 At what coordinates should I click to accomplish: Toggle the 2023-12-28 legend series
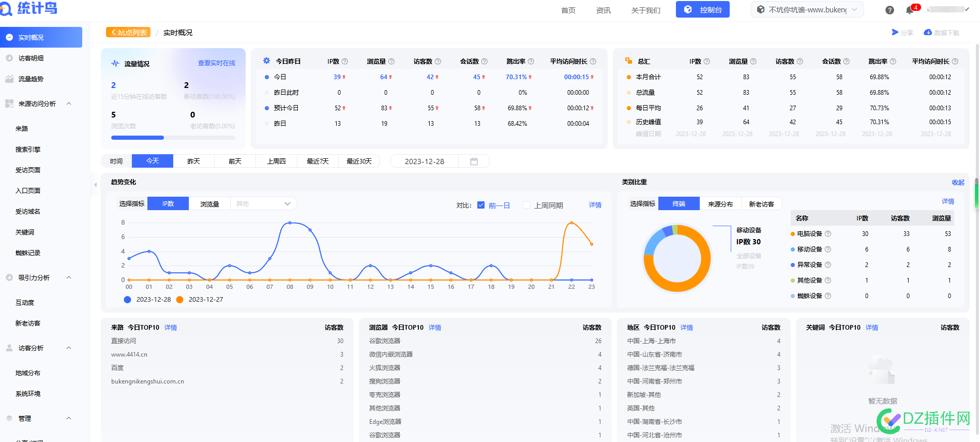point(147,300)
